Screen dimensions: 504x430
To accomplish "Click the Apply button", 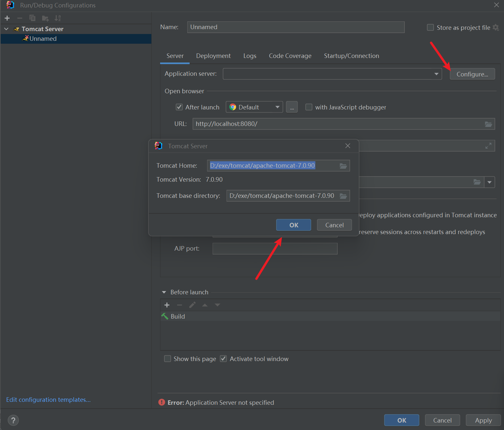I will coord(483,420).
